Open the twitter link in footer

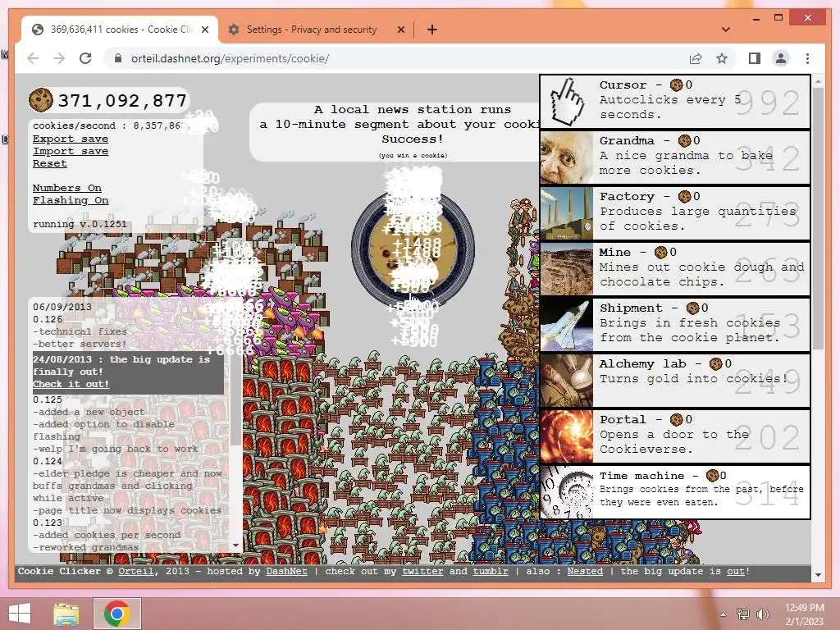[x=422, y=571]
